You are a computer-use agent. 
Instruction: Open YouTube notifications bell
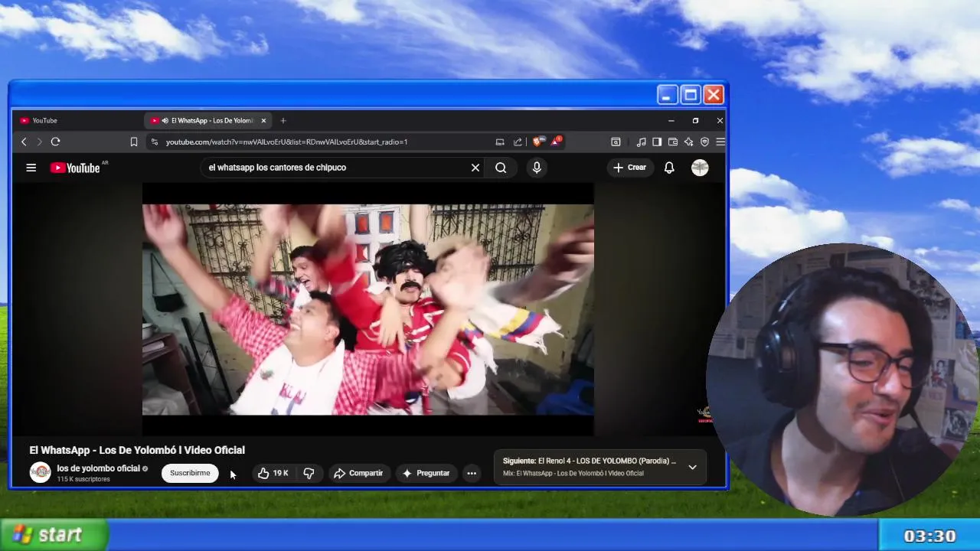point(669,168)
